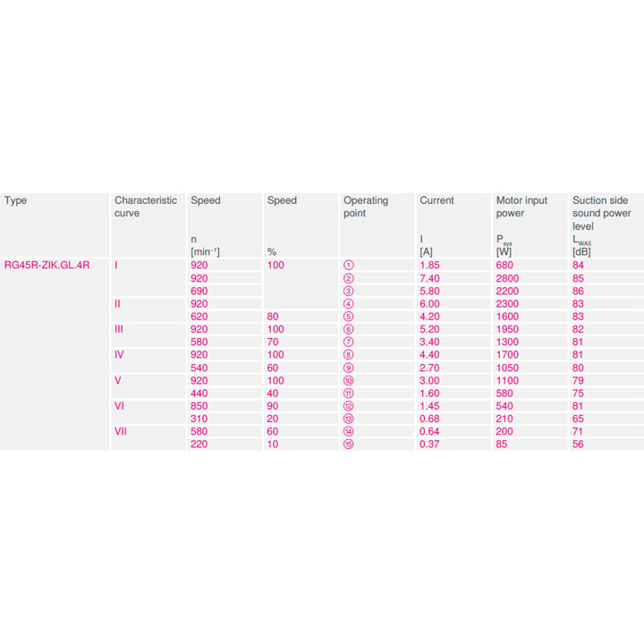This screenshot has height=644, width=644.
Task: Select the 0.37 current value
Action: (x=431, y=445)
